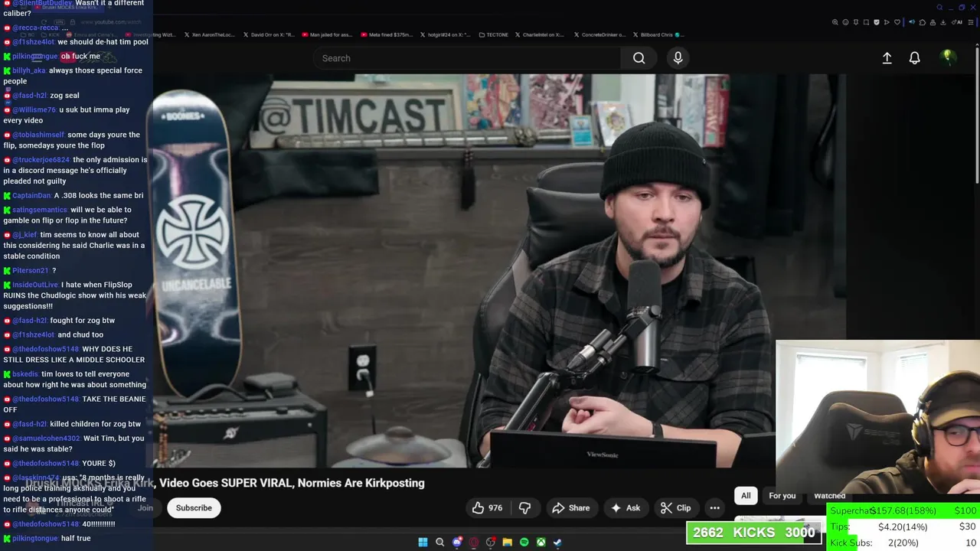Open Spotify from the taskbar
Image resolution: width=980 pixels, height=551 pixels.
[524, 543]
